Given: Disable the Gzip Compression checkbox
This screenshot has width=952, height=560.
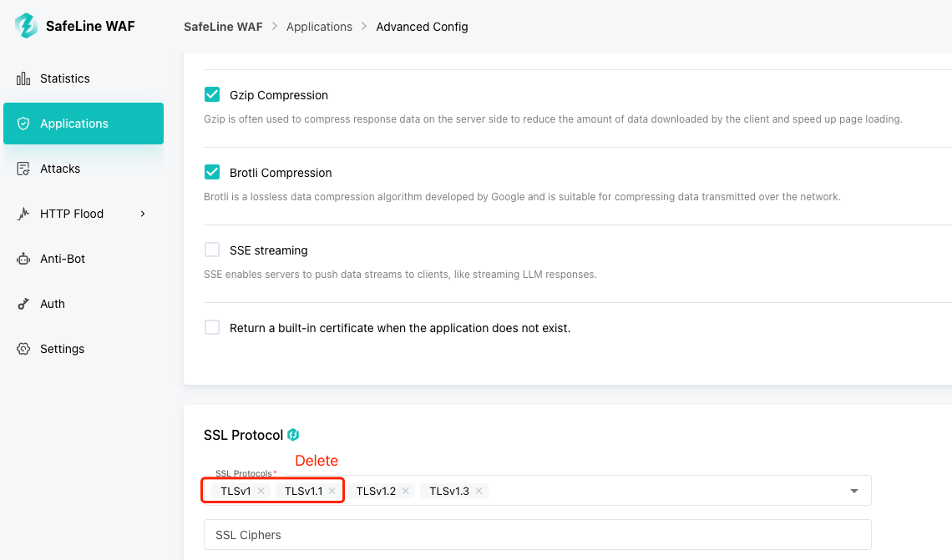Looking at the screenshot, I should (212, 94).
